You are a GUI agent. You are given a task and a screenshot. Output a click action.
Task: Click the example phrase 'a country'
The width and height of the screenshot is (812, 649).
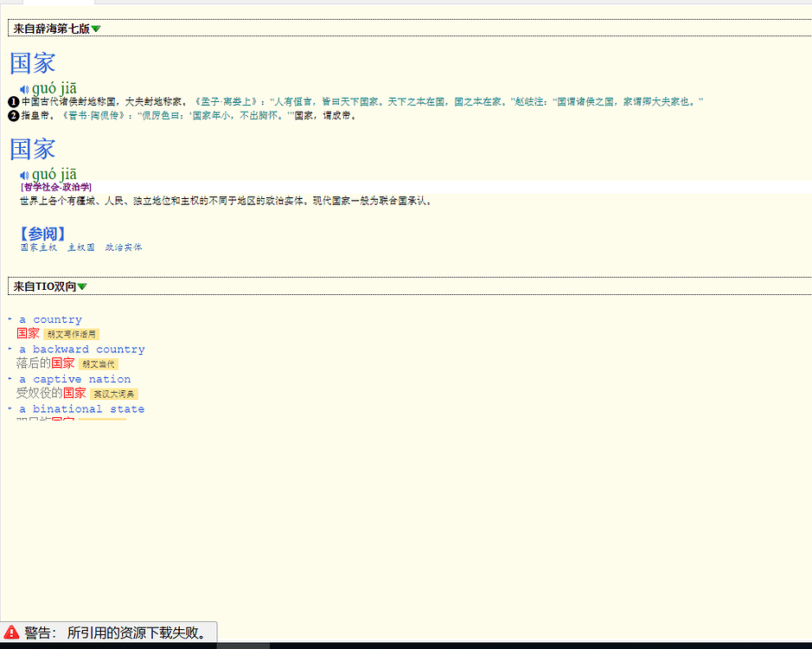coord(51,320)
